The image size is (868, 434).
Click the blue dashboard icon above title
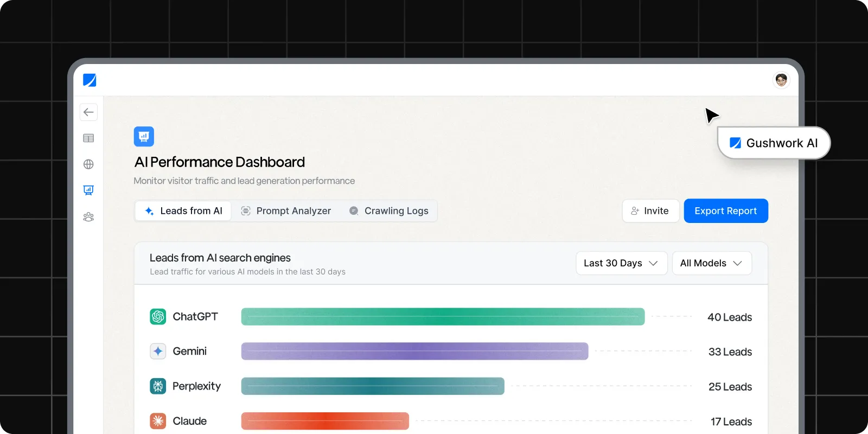click(144, 137)
